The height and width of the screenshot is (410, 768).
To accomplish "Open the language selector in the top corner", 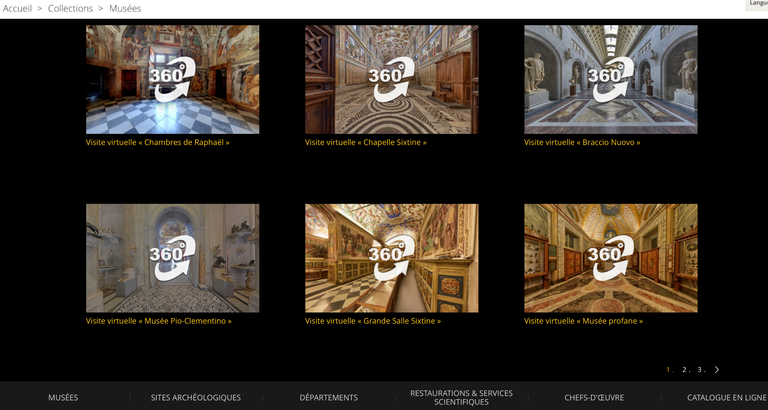I will [757, 4].
